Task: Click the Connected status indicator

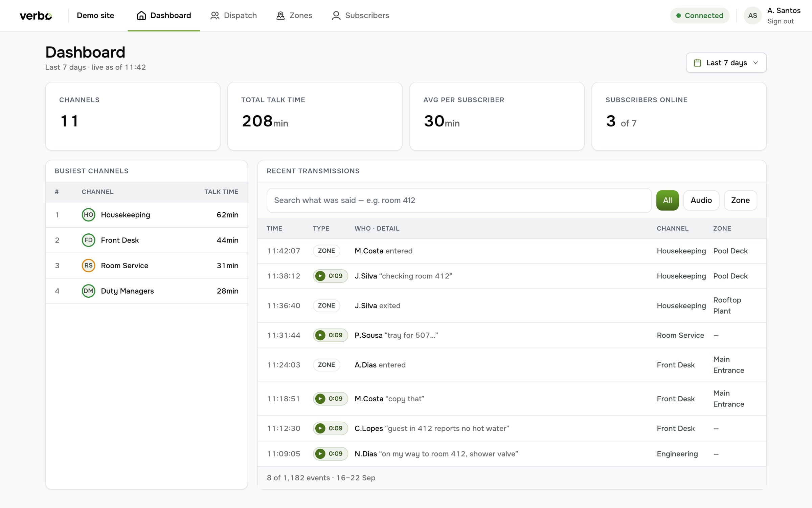Action: (700, 16)
